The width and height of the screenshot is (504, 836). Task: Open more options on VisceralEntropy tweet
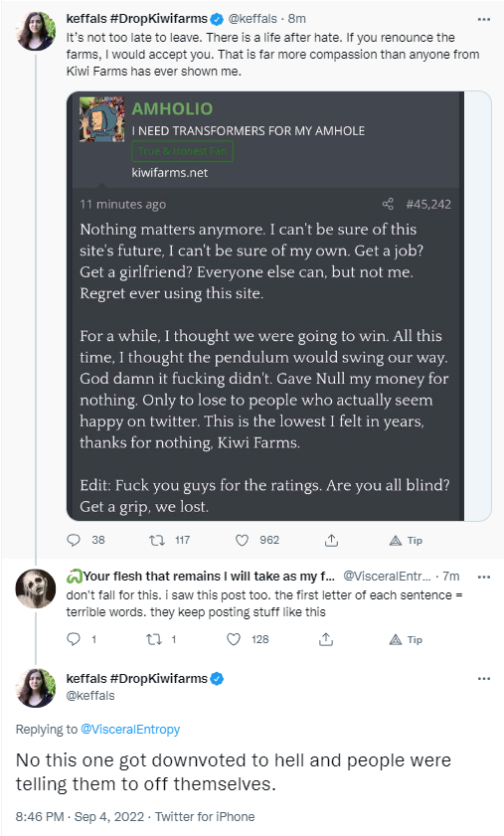click(x=484, y=577)
